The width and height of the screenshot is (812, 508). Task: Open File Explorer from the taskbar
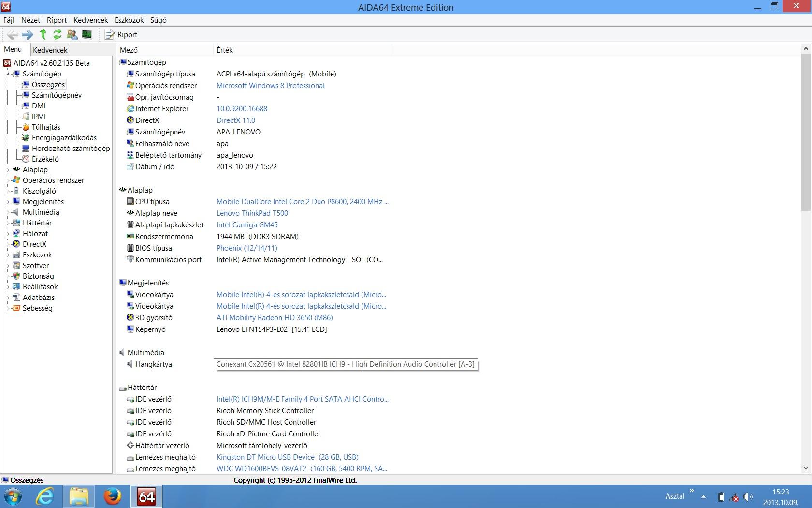tap(79, 497)
